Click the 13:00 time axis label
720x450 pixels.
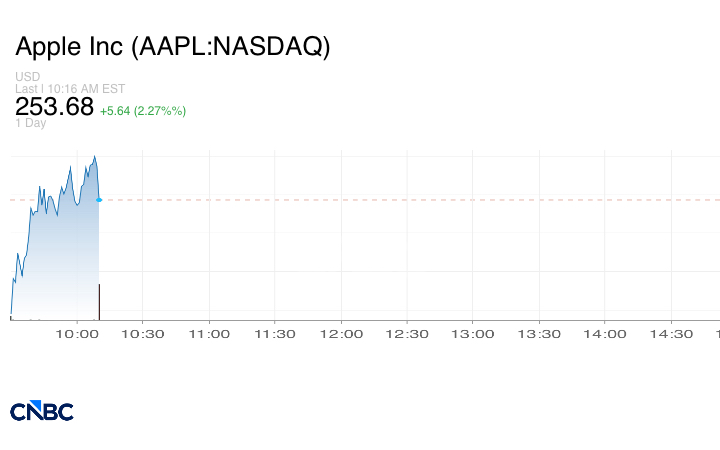click(x=473, y=334)
